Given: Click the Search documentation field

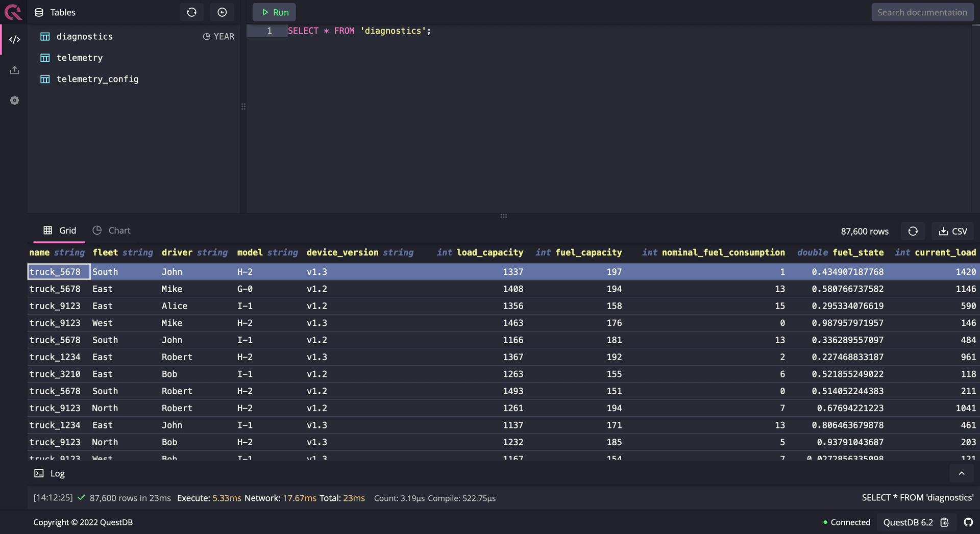Looking at the screenshot, I should (x=922, y=12).
